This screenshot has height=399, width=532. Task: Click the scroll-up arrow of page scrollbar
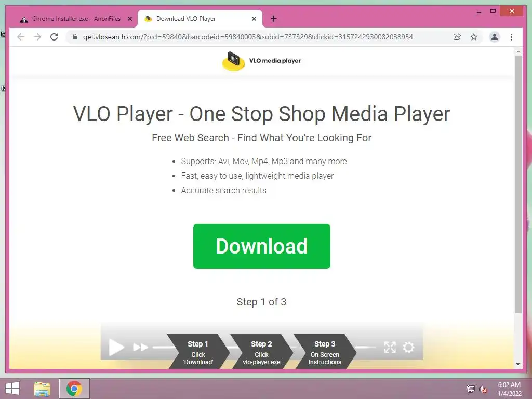pos(518,51)
